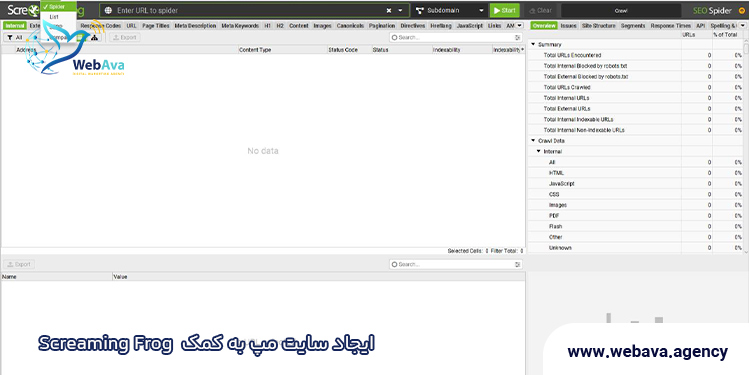Click the globe icon in the URL bar

coord(108,11)
